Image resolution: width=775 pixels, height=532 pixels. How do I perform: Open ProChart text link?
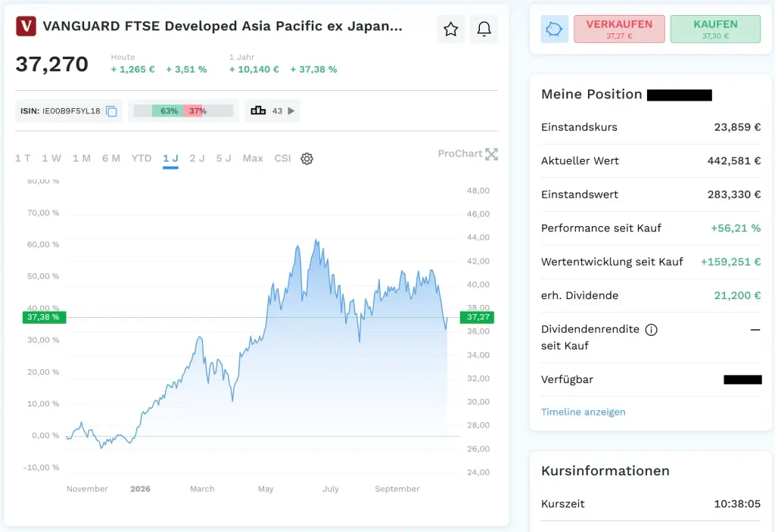tap(459, 154)
